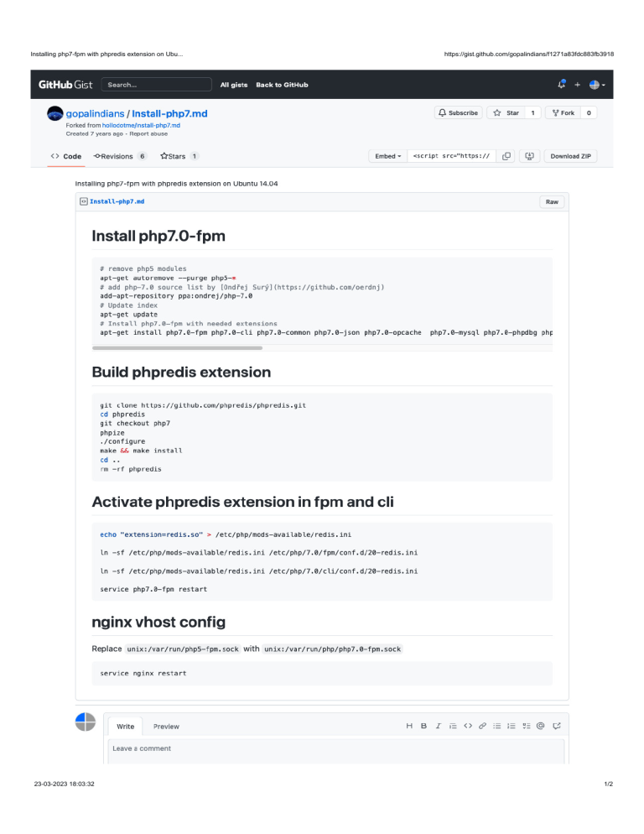Copy the embed script with the copy icon
Viewport: 644px width, 834px height.
[x=506, y=155]
